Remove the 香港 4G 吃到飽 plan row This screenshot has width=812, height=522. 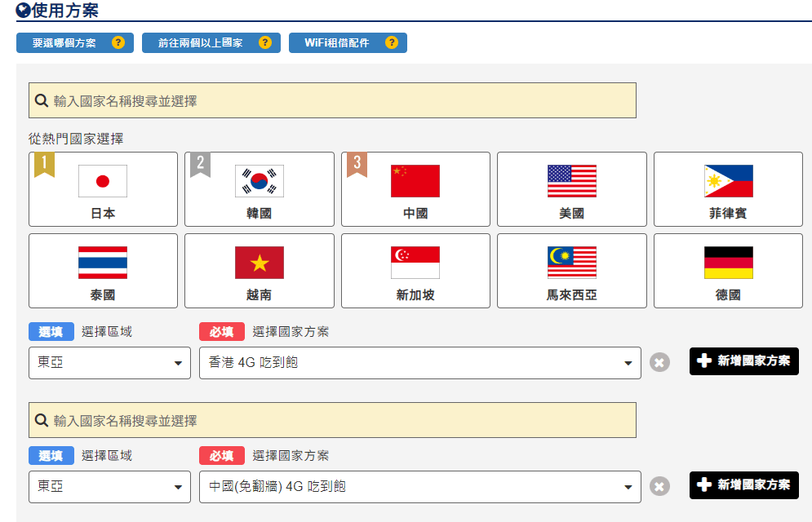tap(659, 363)
